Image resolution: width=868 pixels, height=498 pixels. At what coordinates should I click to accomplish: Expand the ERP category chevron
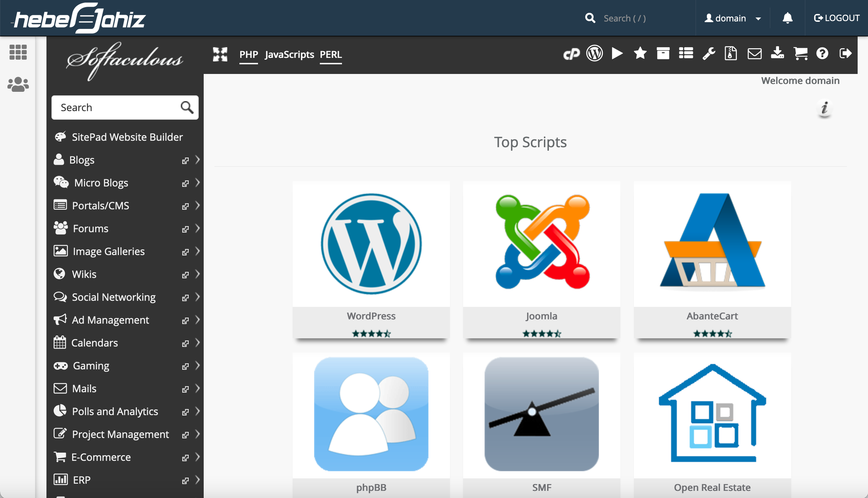click(197, 480)
